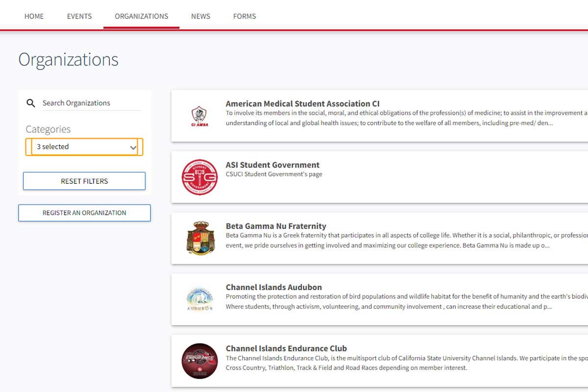588x392 pixels.
Task: Click the Reset Filters button
Action: (84, 181)
